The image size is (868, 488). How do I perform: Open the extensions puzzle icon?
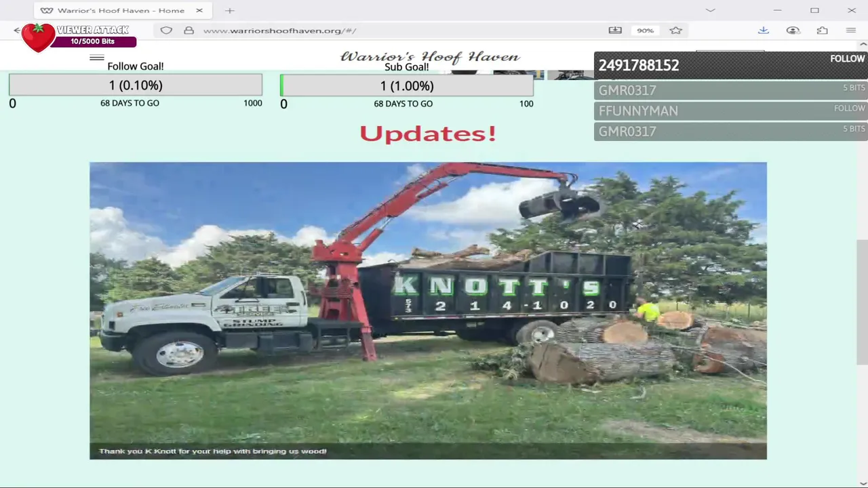(x=822, y=30)
